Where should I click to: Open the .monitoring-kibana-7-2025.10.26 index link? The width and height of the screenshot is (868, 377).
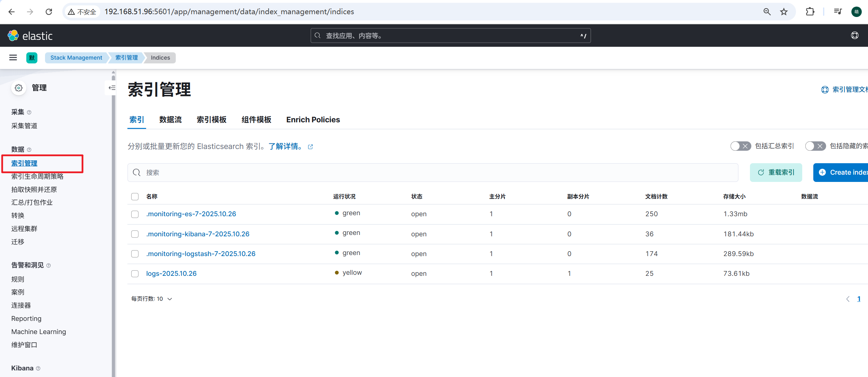click(198, 234)
